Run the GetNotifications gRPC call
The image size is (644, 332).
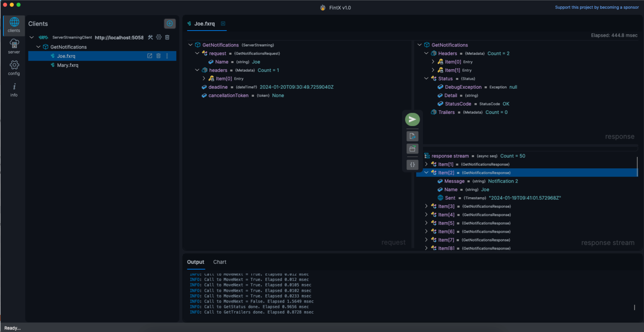[412, 119]
